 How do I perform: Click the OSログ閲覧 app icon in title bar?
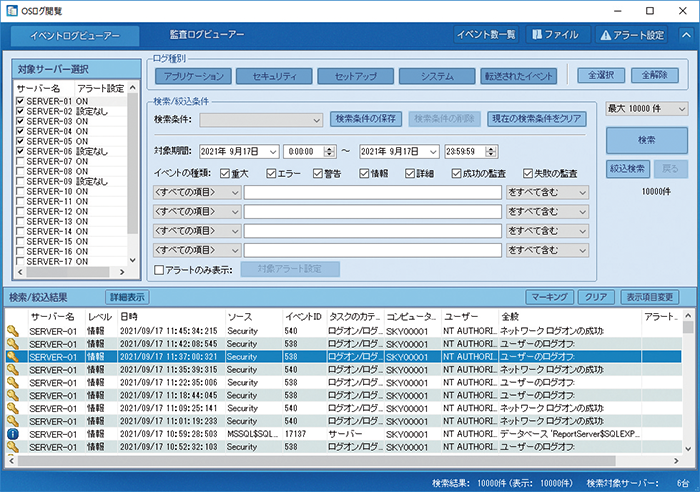click(12, 11)
